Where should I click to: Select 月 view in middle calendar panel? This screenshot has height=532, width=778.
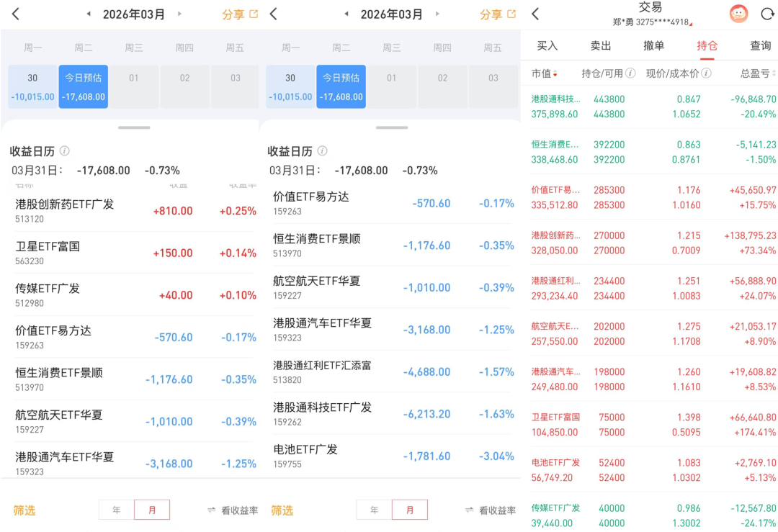tap(410, 510)
